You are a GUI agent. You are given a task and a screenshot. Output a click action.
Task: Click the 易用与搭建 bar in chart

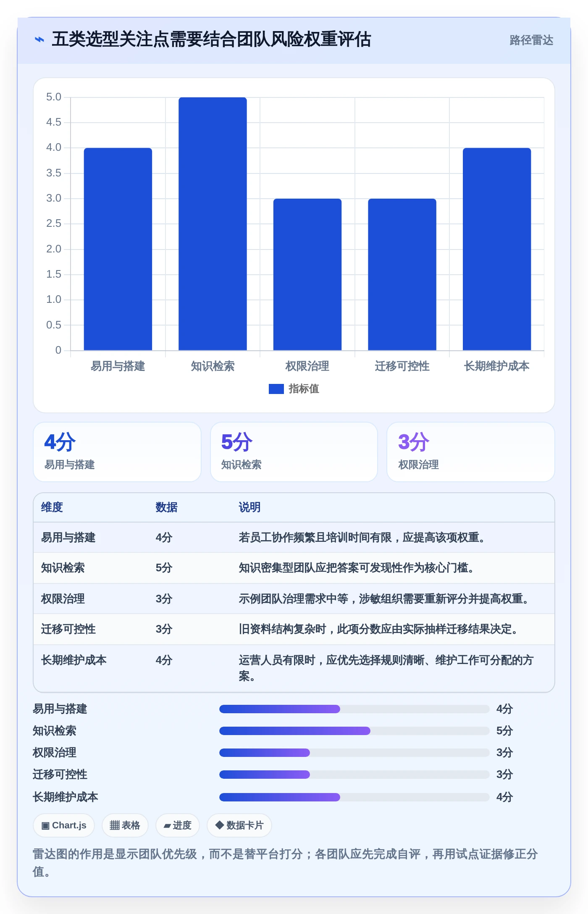pyautogui.click(x=118, y=249)
